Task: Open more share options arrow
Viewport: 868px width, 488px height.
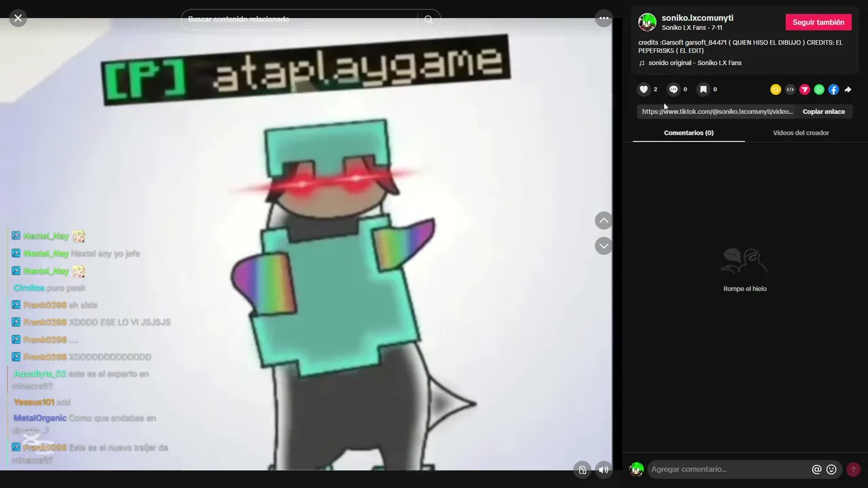Action: (848, 89)
